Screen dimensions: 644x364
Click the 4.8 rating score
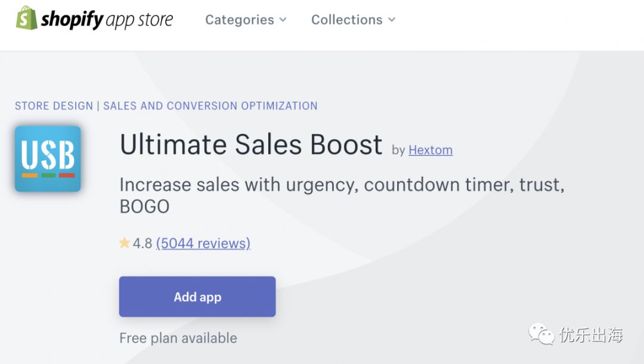coord(143,243)
